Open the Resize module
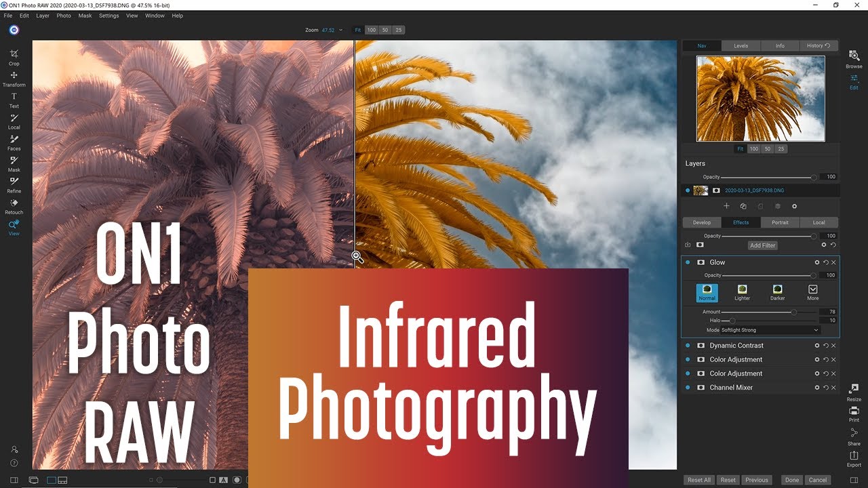868x488 pixels. click(854, 392)
